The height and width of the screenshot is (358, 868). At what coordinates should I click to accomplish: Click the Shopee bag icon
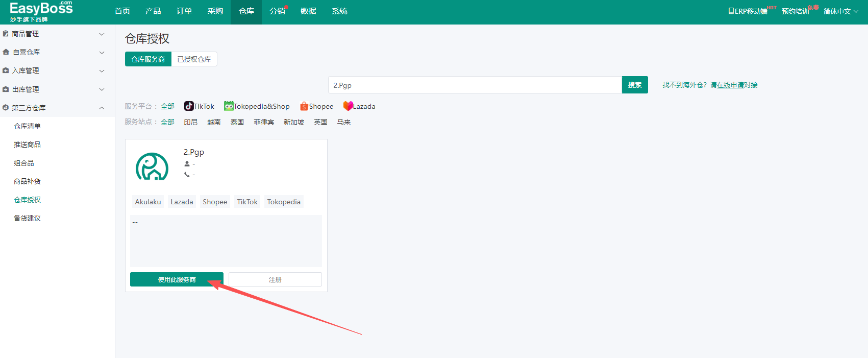[304, 106]
